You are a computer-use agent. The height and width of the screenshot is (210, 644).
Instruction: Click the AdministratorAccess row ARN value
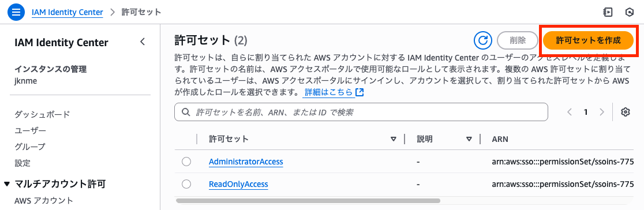[x=563, y=162]
